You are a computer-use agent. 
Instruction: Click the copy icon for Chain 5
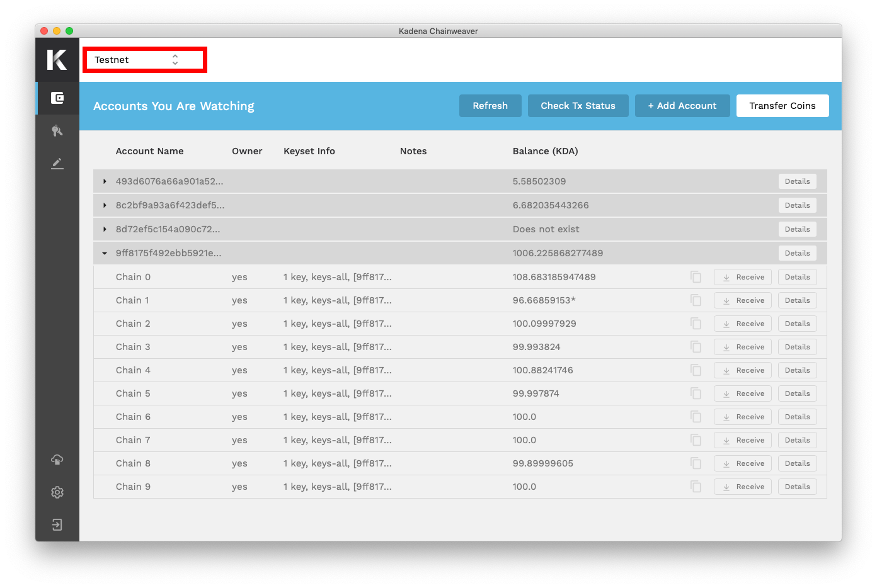click(x=696, y=393)
